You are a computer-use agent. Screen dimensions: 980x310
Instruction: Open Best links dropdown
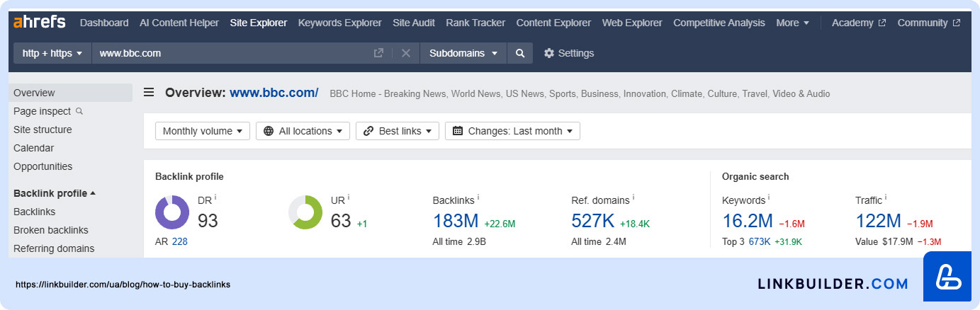398,131
